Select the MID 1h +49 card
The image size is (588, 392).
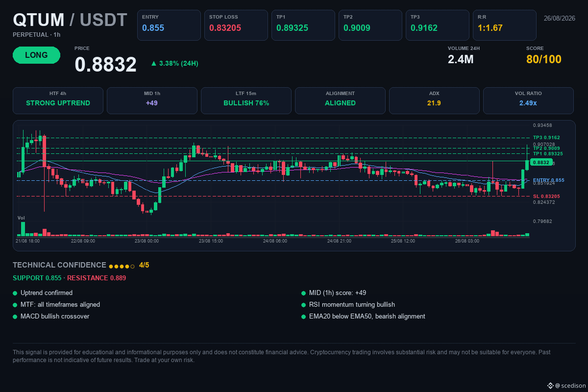click(x=152, y=101)
